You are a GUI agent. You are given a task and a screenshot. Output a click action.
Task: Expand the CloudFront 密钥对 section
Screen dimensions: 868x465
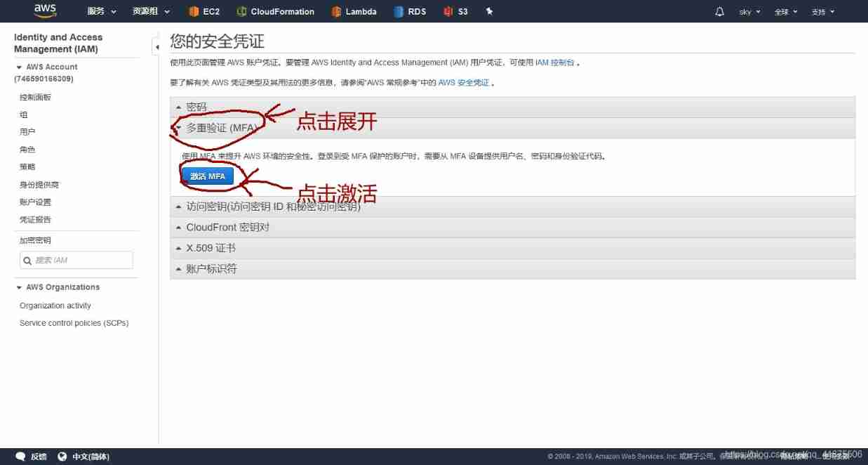click(512, 228)
